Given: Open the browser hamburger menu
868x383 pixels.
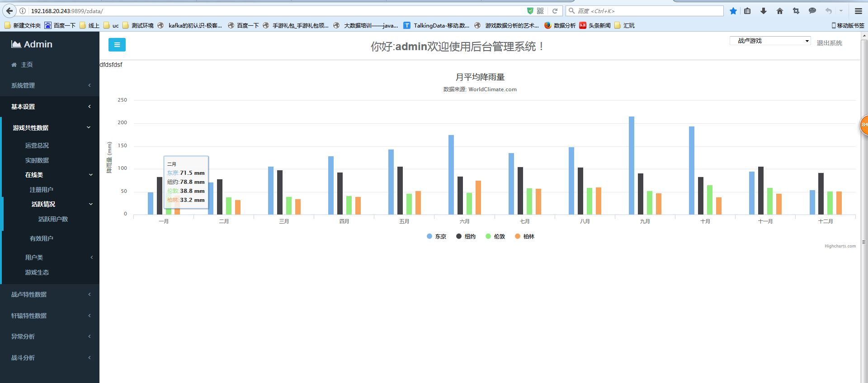Looking at the screenshot, I should pyautogui.click(x=858, y=11).
